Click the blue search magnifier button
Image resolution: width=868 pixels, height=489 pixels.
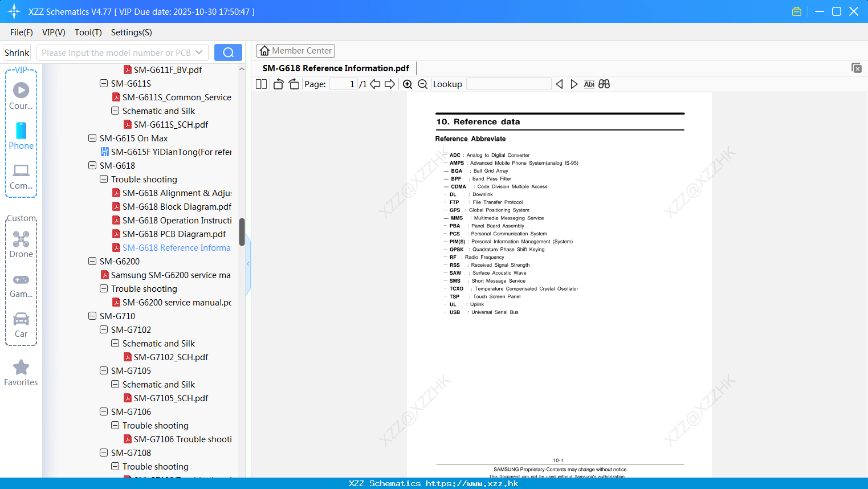click(228, 52)
